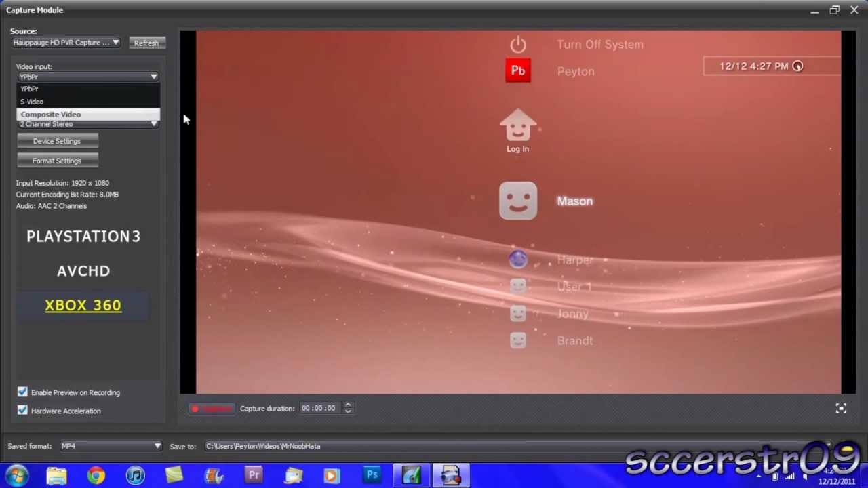
Task: Click the clock icon beside 4:27 PM
Action: [797, 66]
